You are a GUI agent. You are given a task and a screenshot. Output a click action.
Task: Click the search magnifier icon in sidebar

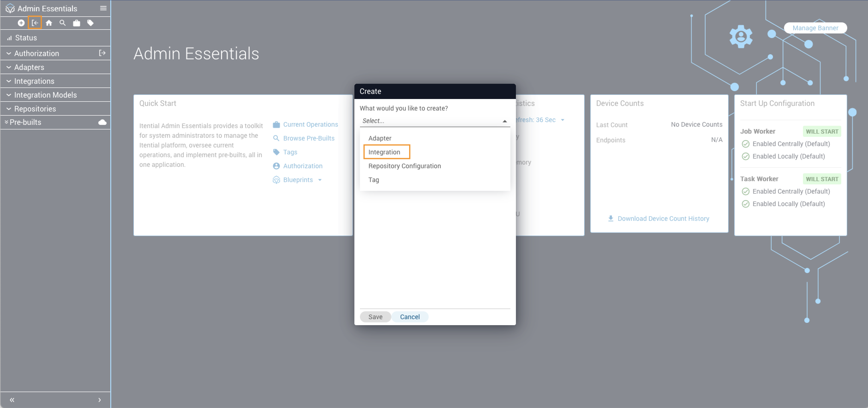pyautogui.click(x=62, y=23)
